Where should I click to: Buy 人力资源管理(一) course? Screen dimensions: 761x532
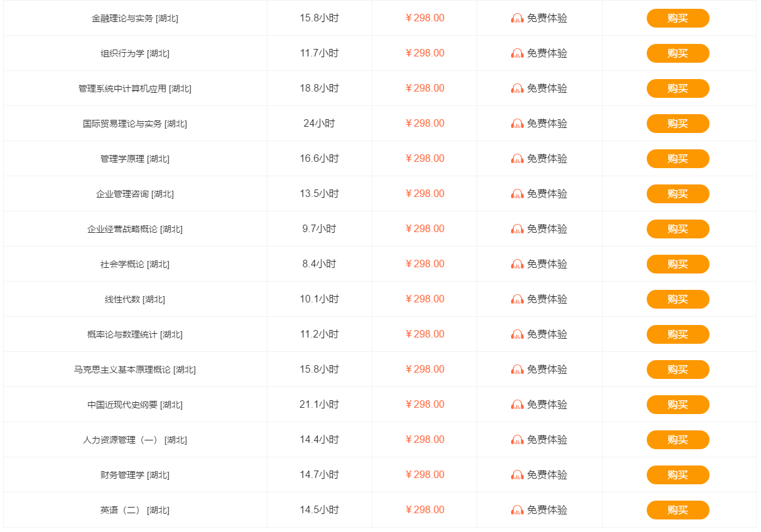tap(677, 440)
